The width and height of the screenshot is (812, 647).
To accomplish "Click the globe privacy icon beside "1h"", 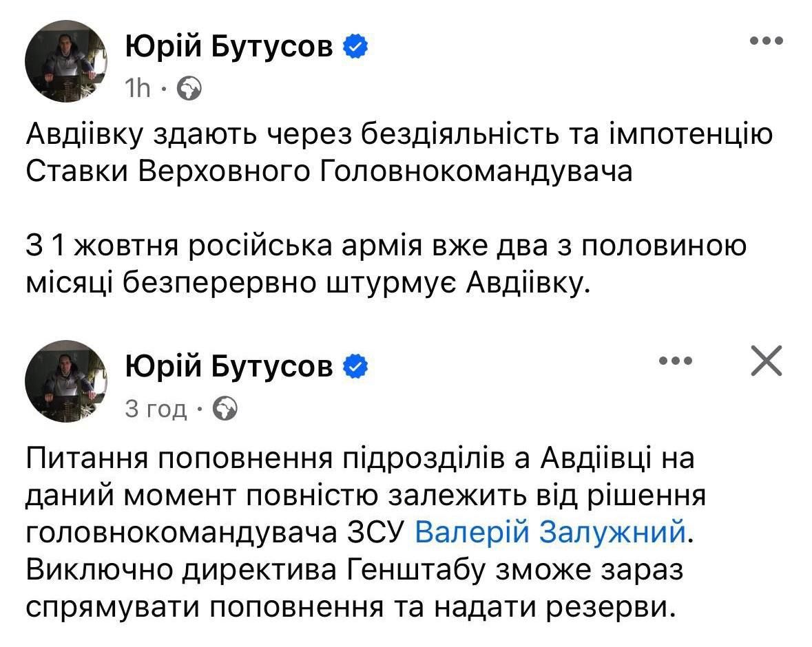I will tap(189, 88).
